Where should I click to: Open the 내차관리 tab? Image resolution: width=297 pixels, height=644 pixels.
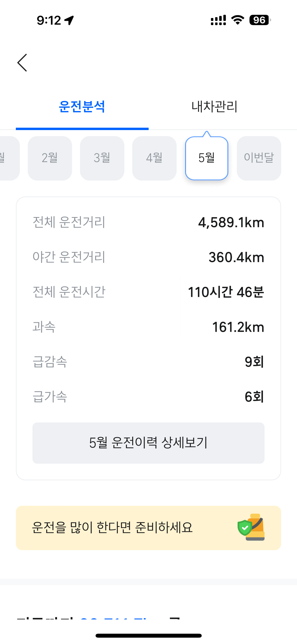click(x=214, y=107)
